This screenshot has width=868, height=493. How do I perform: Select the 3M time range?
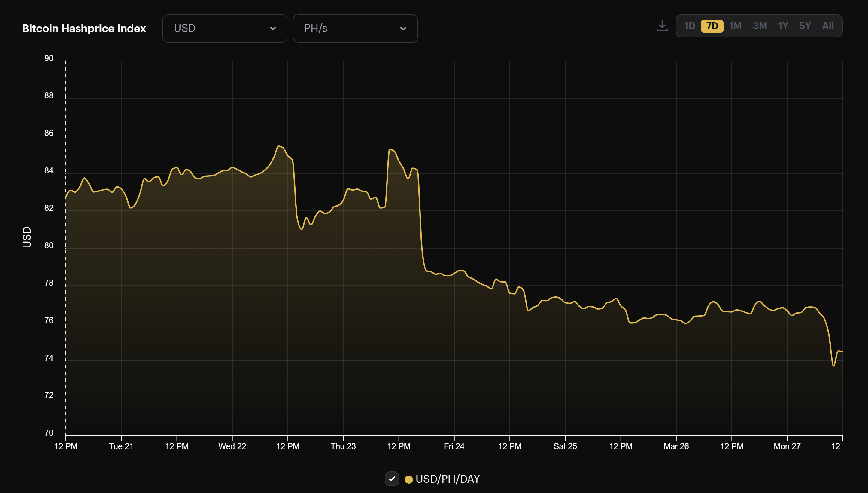pos(759,26)
